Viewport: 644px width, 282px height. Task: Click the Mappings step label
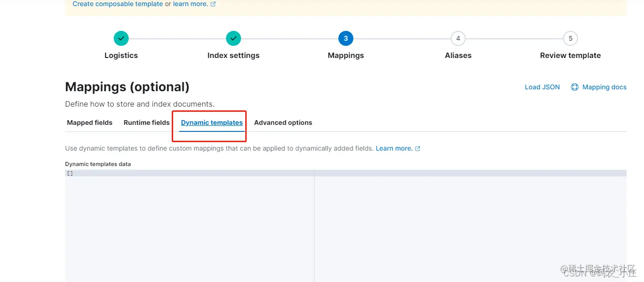(346, 55)
